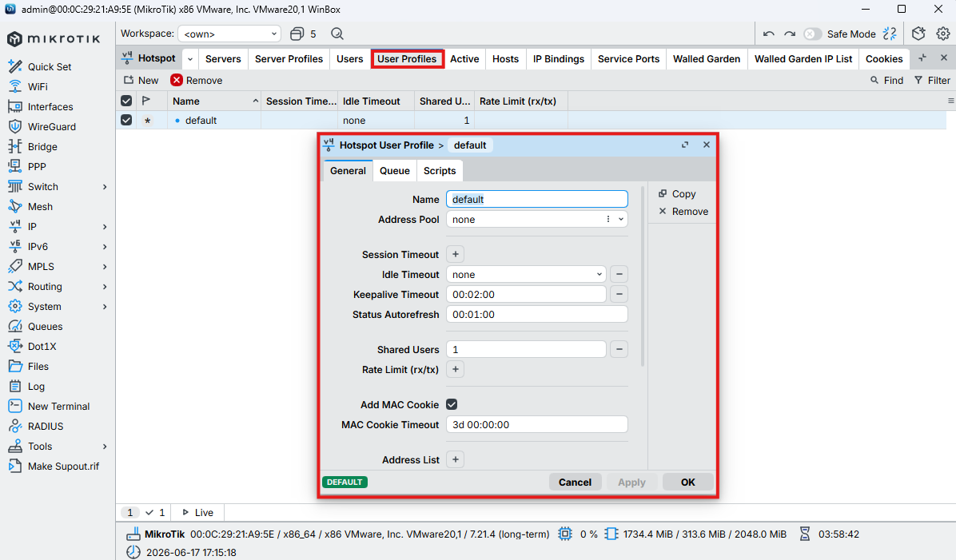Open WiFi menu in sidebar

click(x=37, y=86)
